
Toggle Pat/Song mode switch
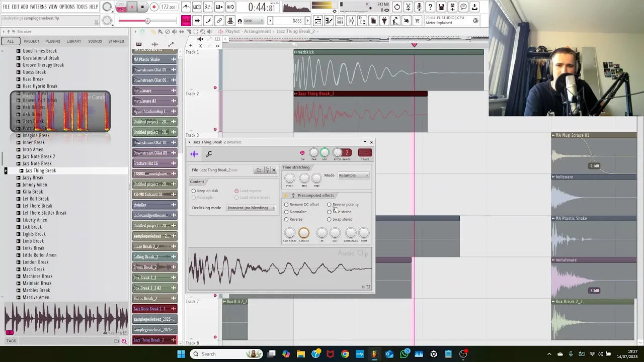[x=121, y=7]
